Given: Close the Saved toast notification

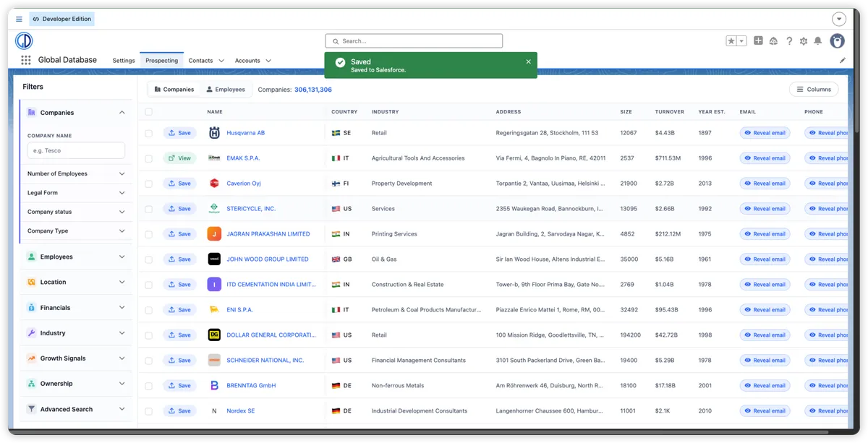Looking at the screenshot, I should pyautogui.click(x=528, y=62).
